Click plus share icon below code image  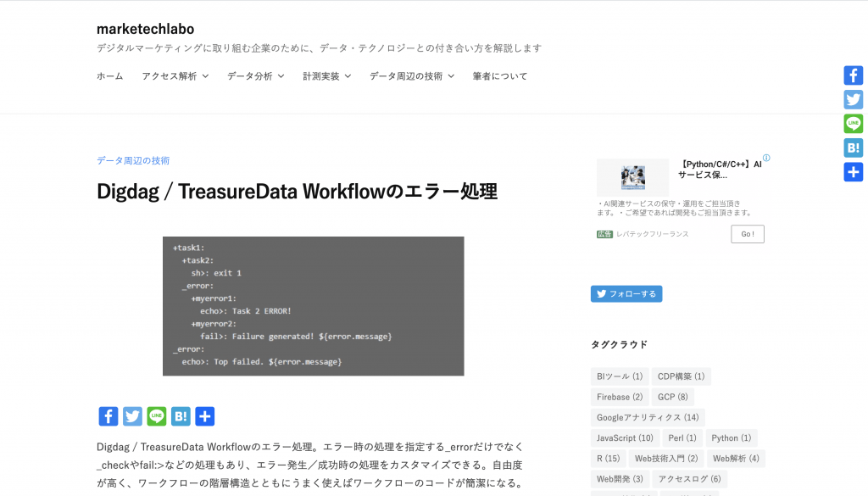click(205, 416)
